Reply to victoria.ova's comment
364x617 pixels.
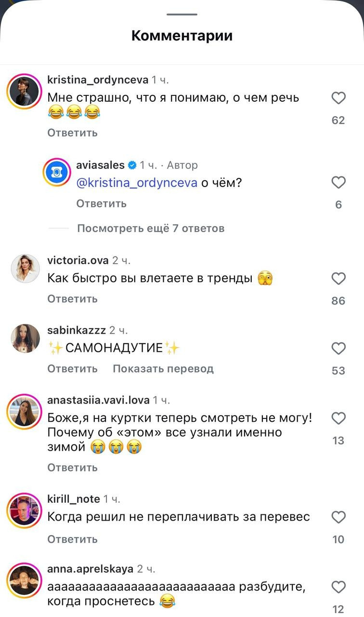click(72, 299)
